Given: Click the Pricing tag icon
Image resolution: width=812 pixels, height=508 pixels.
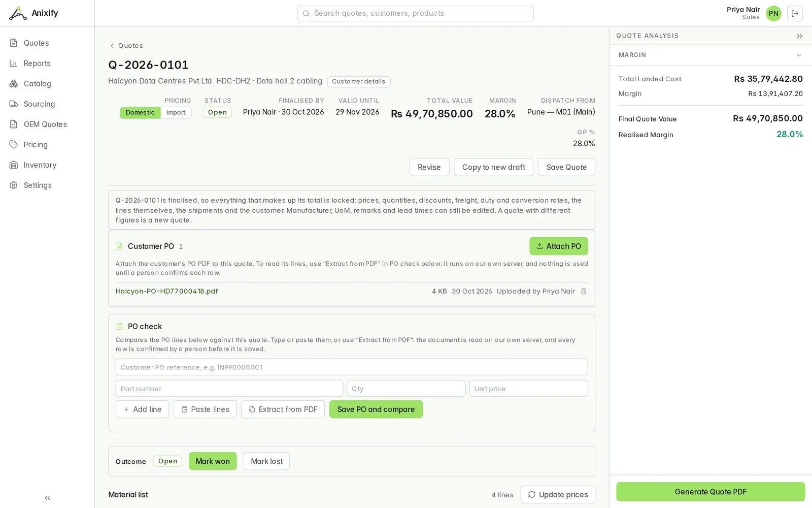Looking at the screenshot, I should pos(14,145).
